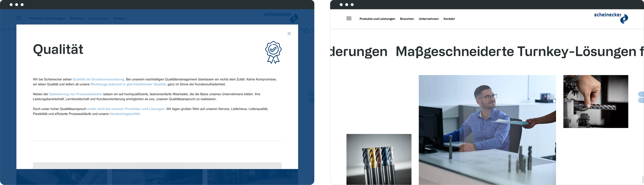Click highlighted 'endet nicht bei unseren Produkten und Lösungen'
Viewport: 644px width, 185px height.
(126, 109)
